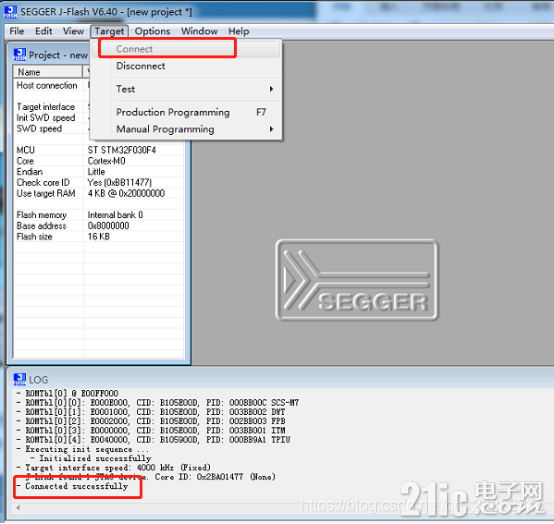
Task: Open the File menu
Action: coord(17,31)
